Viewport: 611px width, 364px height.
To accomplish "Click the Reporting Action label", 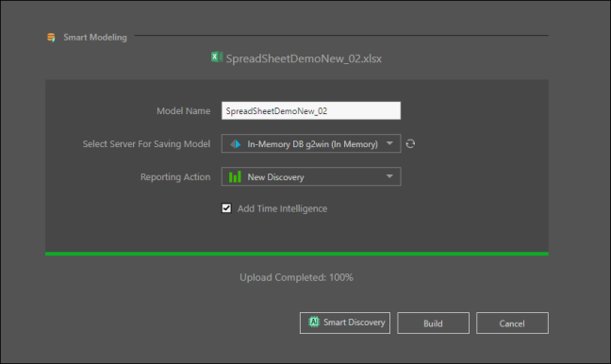I will pos(175,177).
